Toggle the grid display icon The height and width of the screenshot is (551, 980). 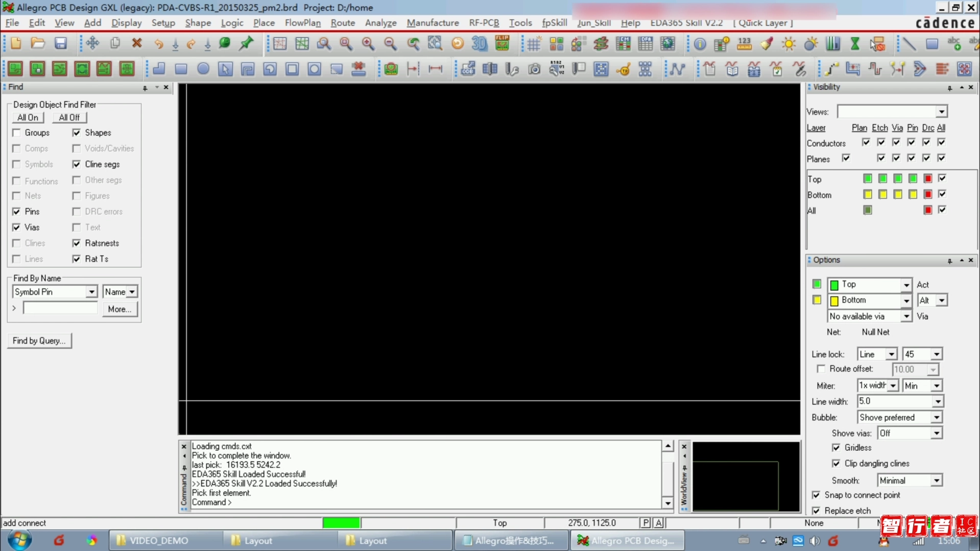(x=534, y=43)
